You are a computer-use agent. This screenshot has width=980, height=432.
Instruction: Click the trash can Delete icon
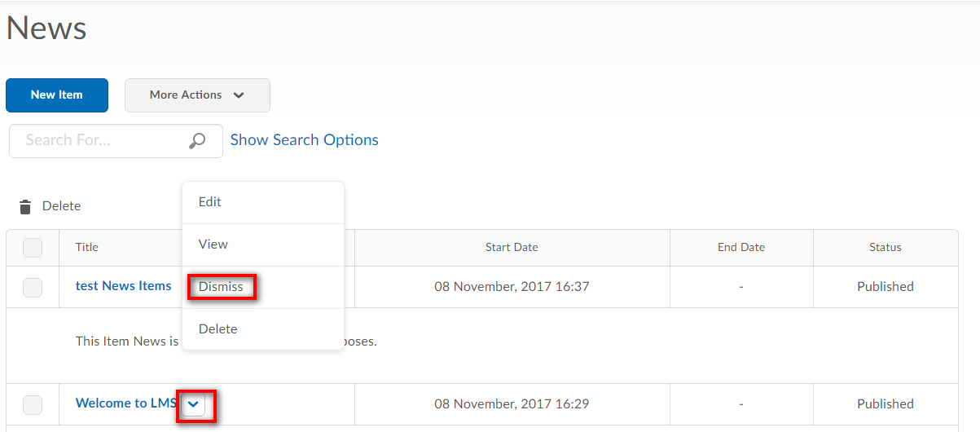pyautogui.click(x=25, y=206)
